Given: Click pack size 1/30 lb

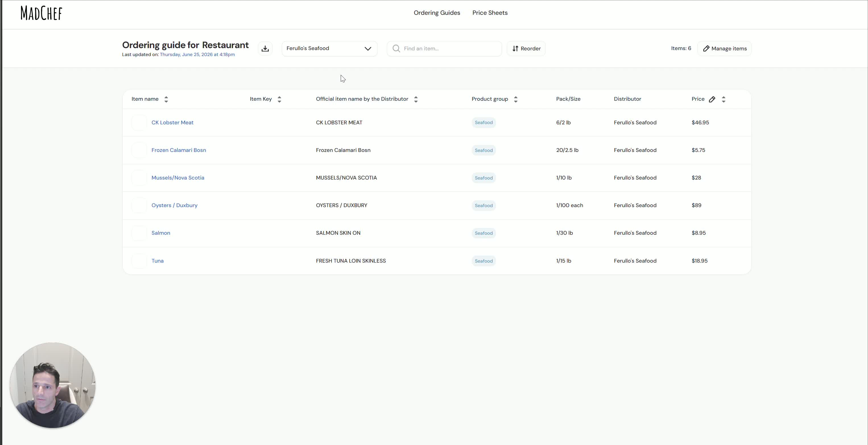Looking at the screenshot, I should (565, 233).
